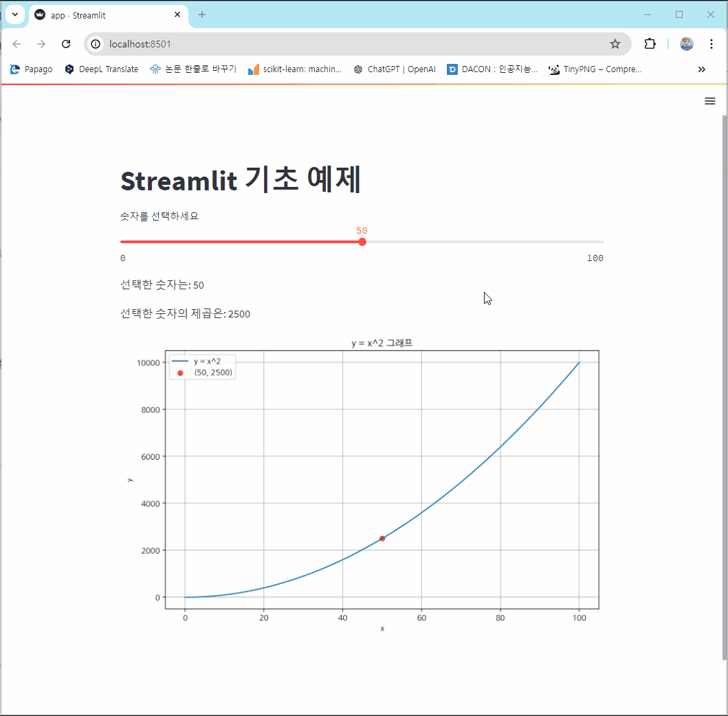Open the ChatGPT | OpenAI bookmark
Viewport: 728px width, 716px height.
394,69
